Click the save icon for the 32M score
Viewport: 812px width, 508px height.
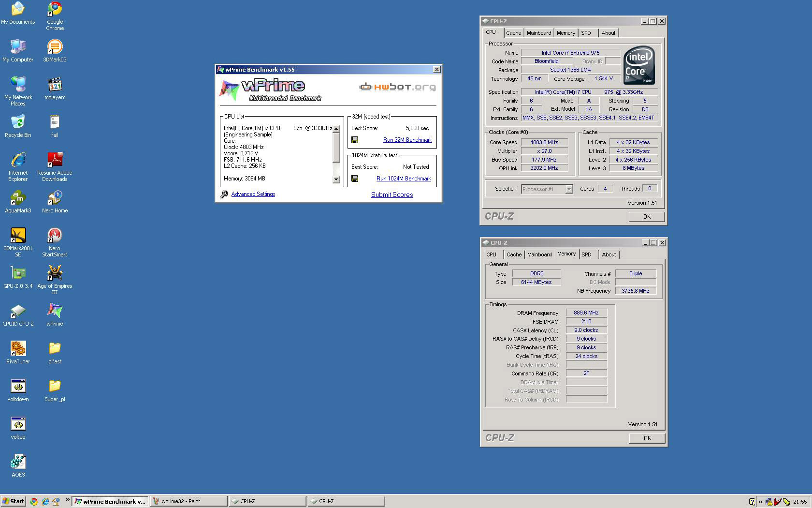(355, 140)
